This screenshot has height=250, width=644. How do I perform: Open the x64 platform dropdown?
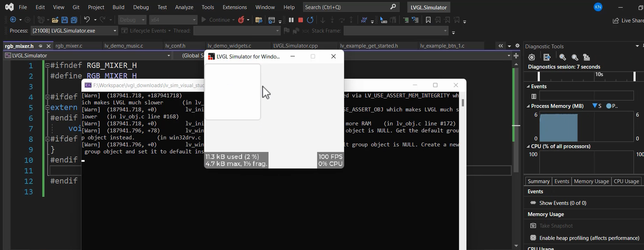(173, 20)
